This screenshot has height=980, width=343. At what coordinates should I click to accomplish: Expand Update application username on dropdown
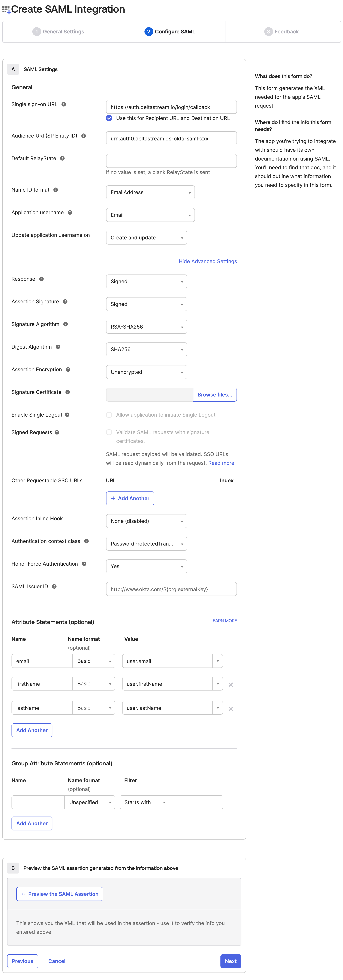pyautogui.click(x=146, y=238)
